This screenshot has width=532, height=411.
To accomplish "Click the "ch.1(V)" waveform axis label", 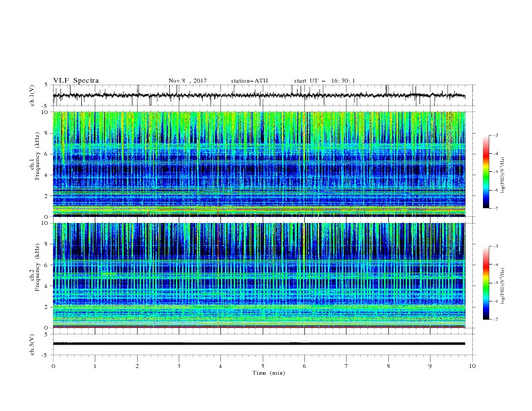I will 32,95.
